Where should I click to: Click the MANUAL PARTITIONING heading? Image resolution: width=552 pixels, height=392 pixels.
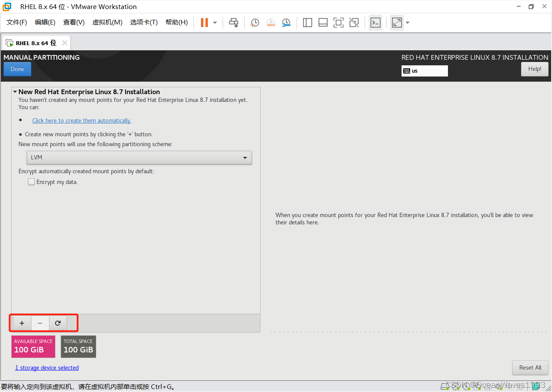point(42,58)
